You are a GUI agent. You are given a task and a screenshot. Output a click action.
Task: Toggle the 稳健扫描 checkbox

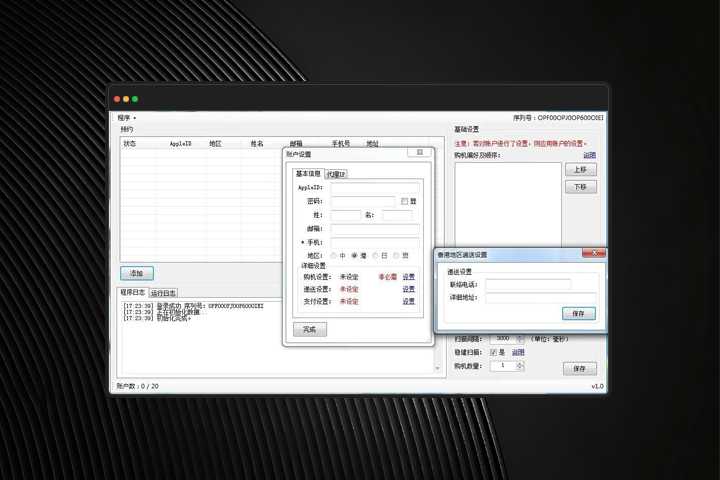(x=493, y=352)
